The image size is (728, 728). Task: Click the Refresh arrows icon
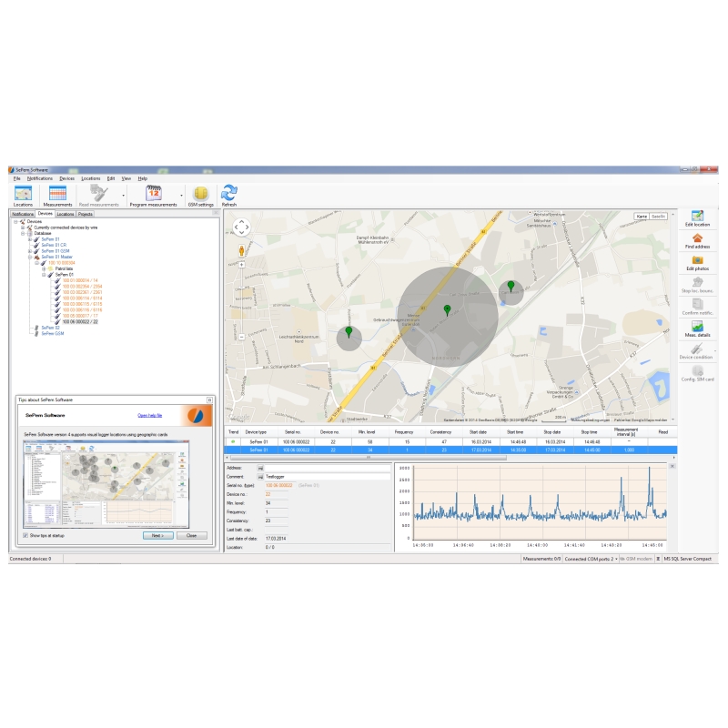229,193
